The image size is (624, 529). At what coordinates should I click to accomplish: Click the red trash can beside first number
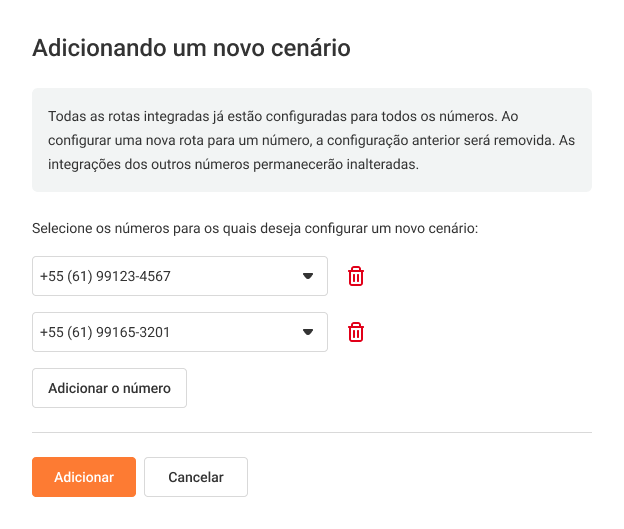point(356,276)
